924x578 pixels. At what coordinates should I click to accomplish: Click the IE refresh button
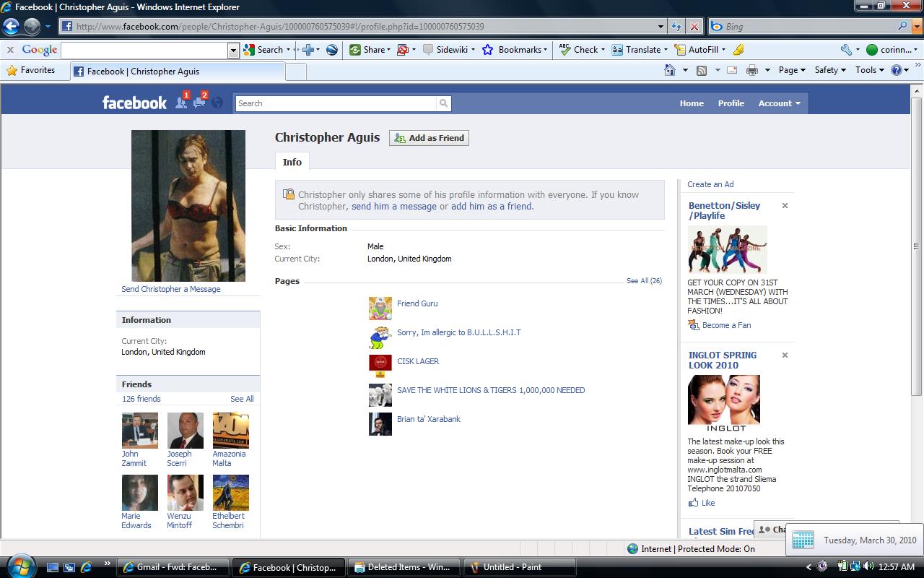click(676, 27)
